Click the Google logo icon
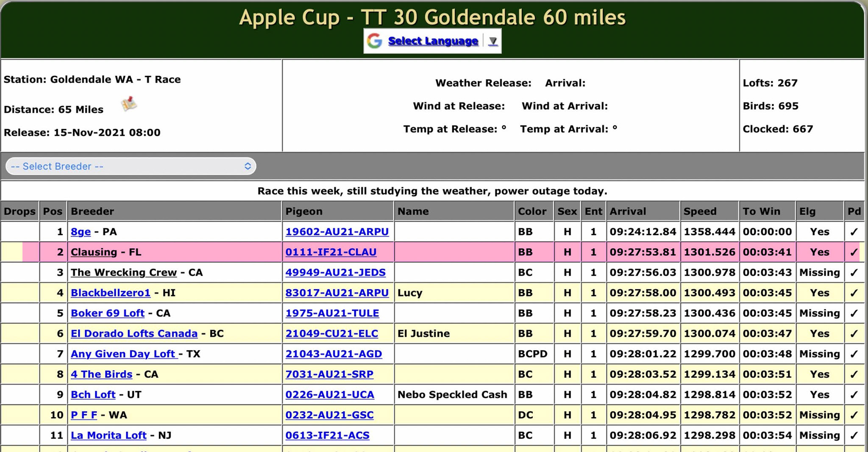 point(374,41)
